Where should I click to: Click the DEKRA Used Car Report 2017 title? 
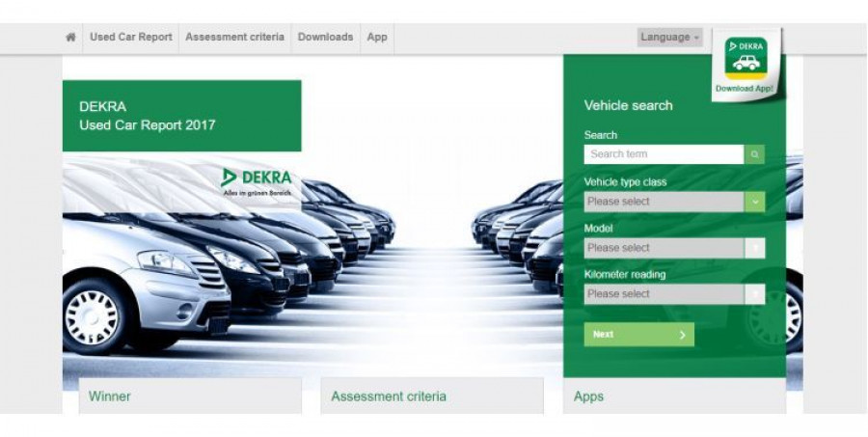tap(148, 116)
